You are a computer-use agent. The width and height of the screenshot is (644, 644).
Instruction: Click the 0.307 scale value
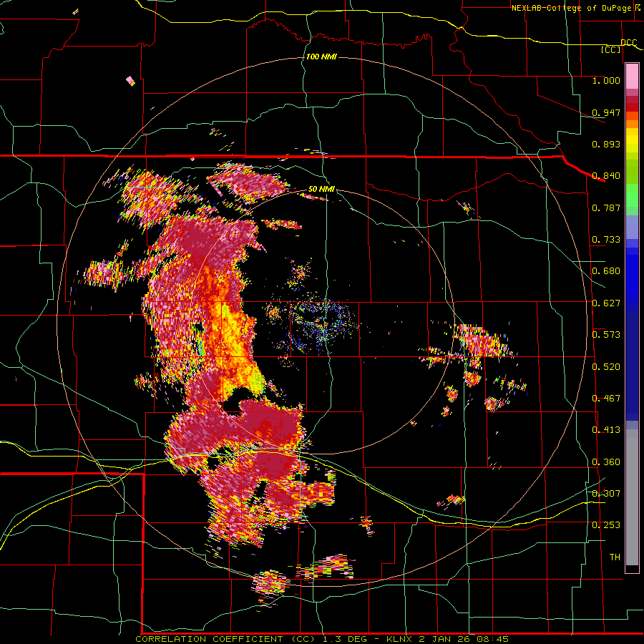tap(606, 494)
